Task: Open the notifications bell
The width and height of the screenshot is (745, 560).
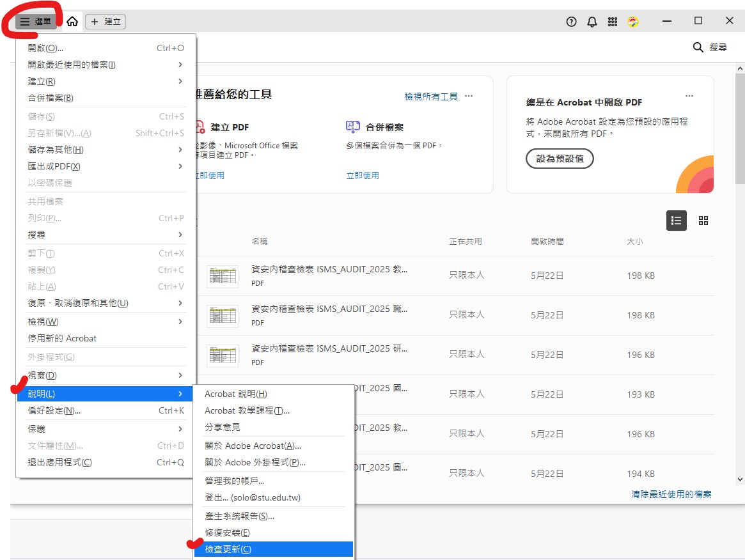Action: pyautogui.click(x=592, y=21)
